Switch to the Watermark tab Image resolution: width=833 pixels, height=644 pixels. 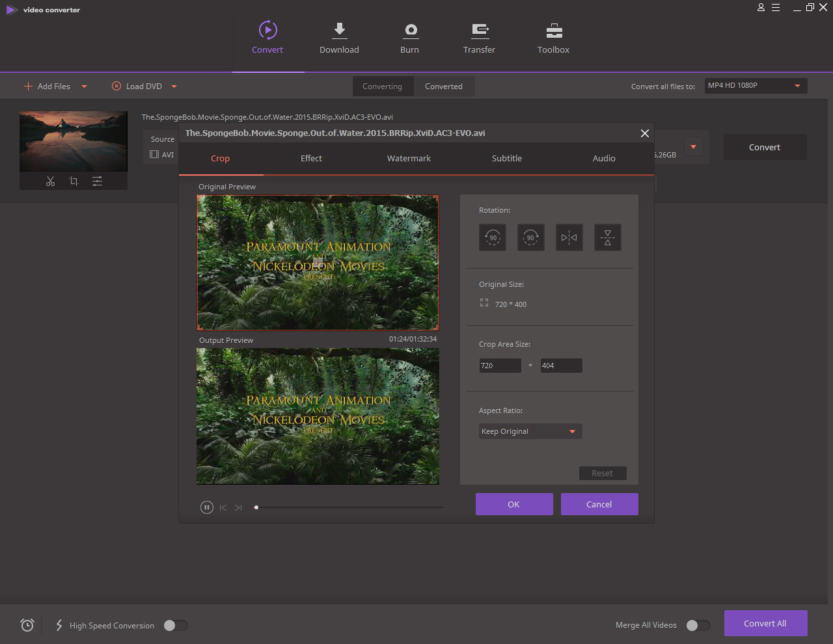pyautogui.click(x=409, y=158)
